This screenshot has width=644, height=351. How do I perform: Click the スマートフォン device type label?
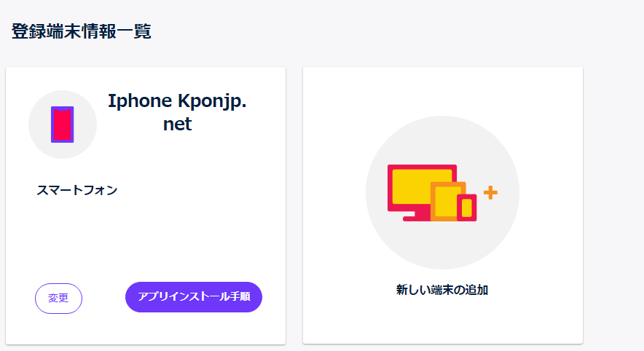77,191
